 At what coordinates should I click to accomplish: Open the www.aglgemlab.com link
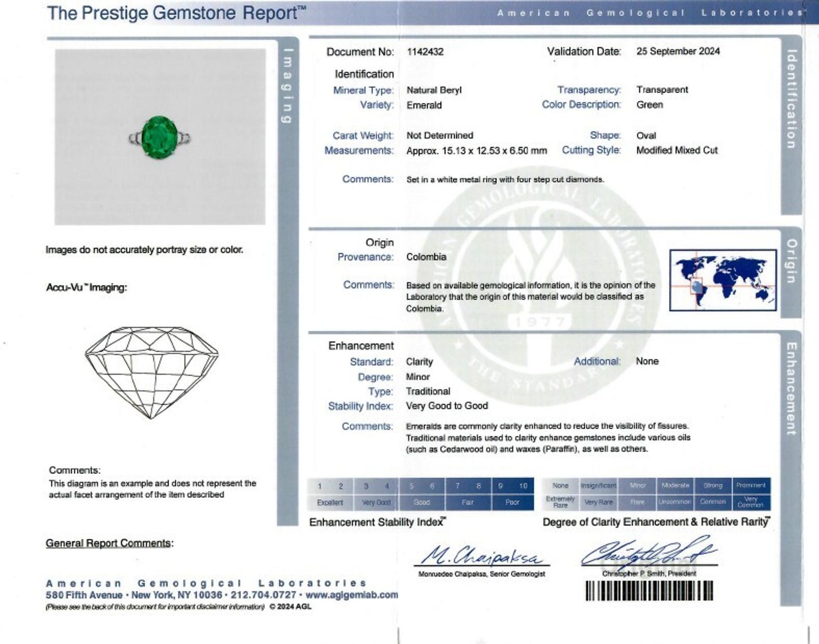352,595
